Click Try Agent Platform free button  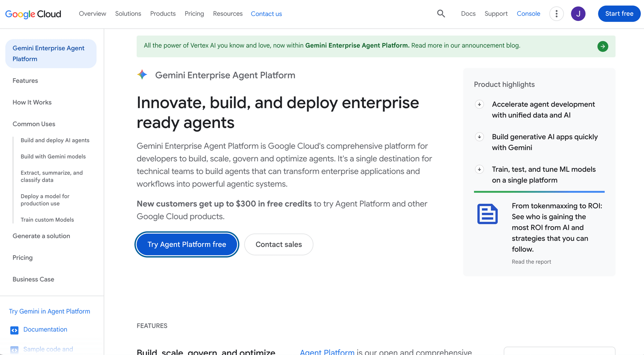(x=187, y=245)
